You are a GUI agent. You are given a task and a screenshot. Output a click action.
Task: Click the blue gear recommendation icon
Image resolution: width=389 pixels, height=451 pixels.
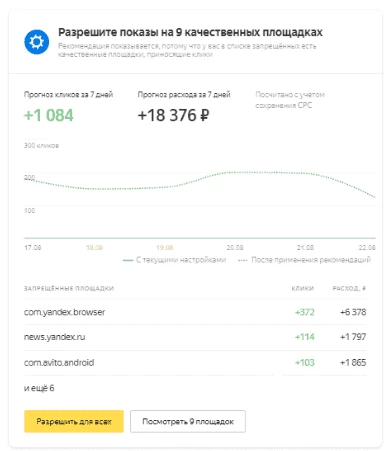(37, 42)
